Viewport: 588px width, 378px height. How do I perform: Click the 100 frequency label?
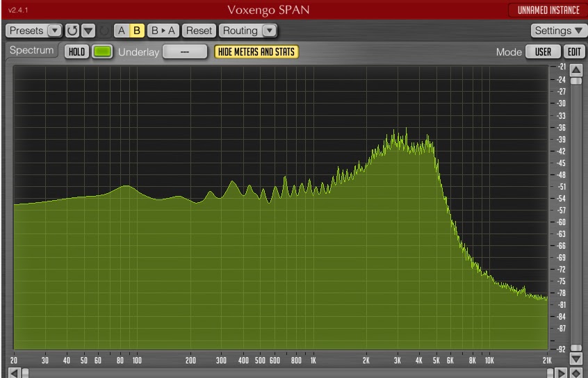(x=137, y=361)
